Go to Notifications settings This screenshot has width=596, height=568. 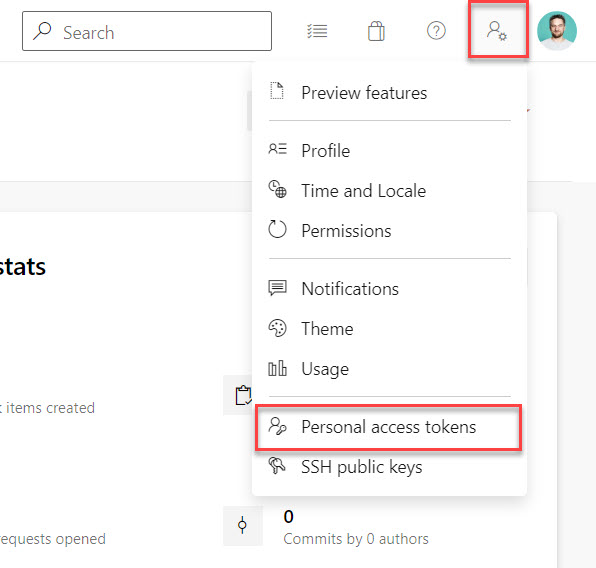point(389,289)
